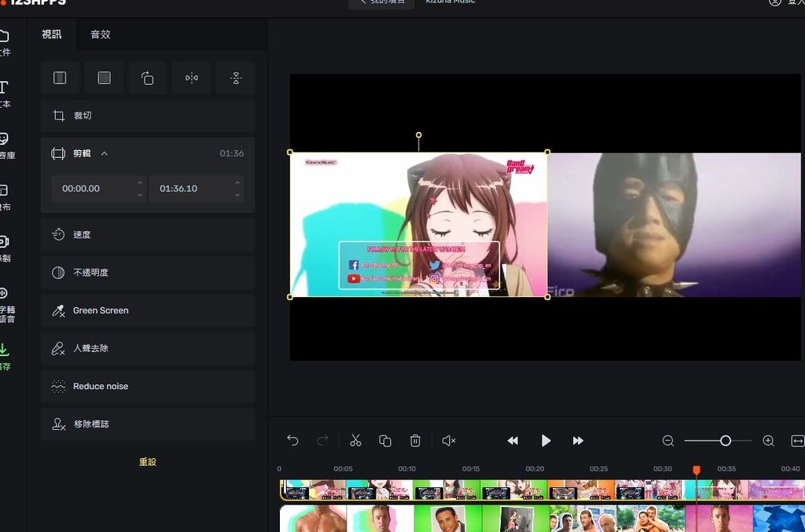Click the rotation handle above the selected clip
This screenshot has height=532, width=805.
click(x=418, y=135)
